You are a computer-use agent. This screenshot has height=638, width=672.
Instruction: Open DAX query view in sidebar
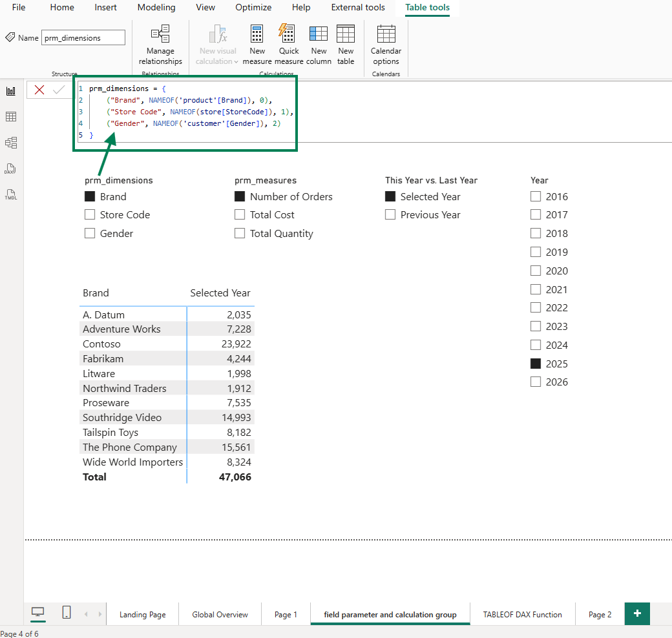coord(11,169)
